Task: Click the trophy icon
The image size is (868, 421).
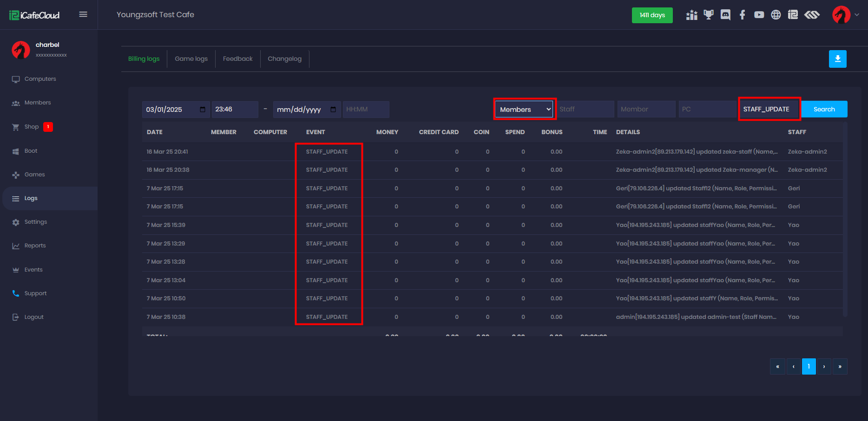Action: (708, 15)
